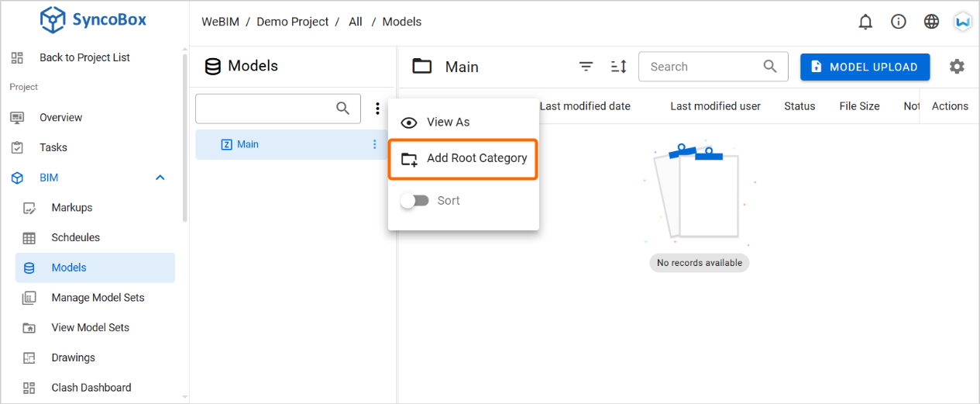Click the Manage Model Sets icon
980x404 pixels.
(29, 298)
